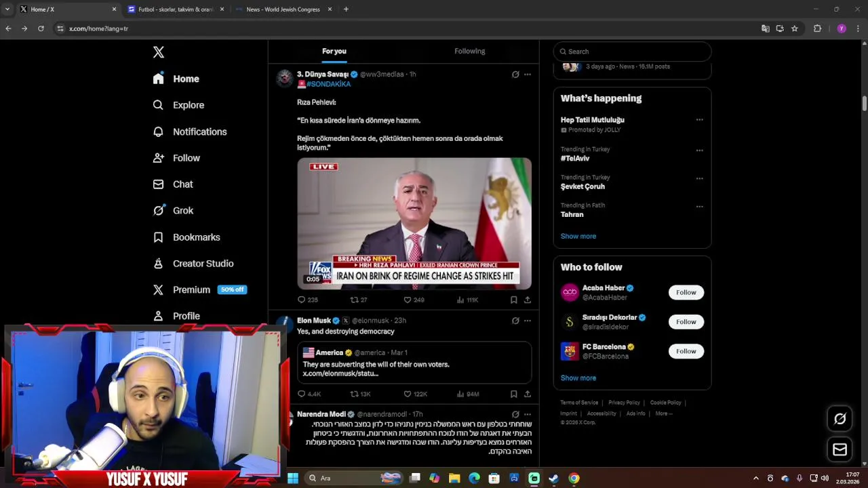Open Profile in sidebar
This screenshot has width=868, height=488.
click(x=176, y=316)
